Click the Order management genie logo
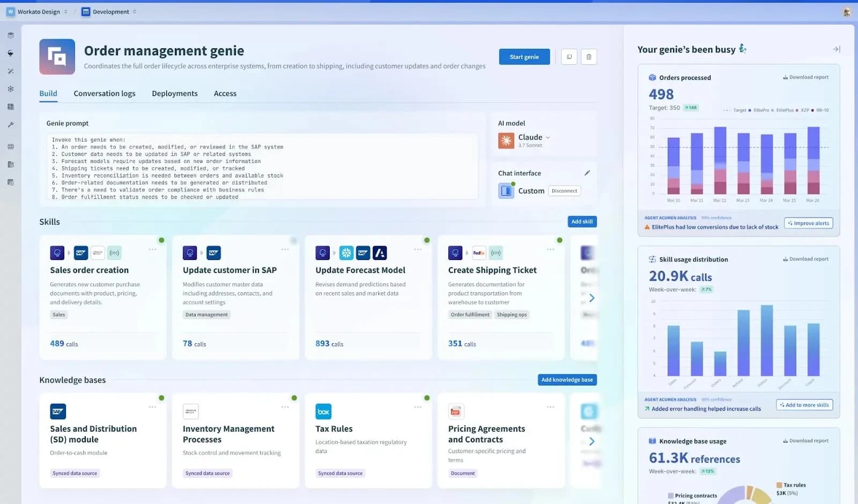Image resolution: width=858 pixels, height=504 pixels. click(x=57, y=56)
